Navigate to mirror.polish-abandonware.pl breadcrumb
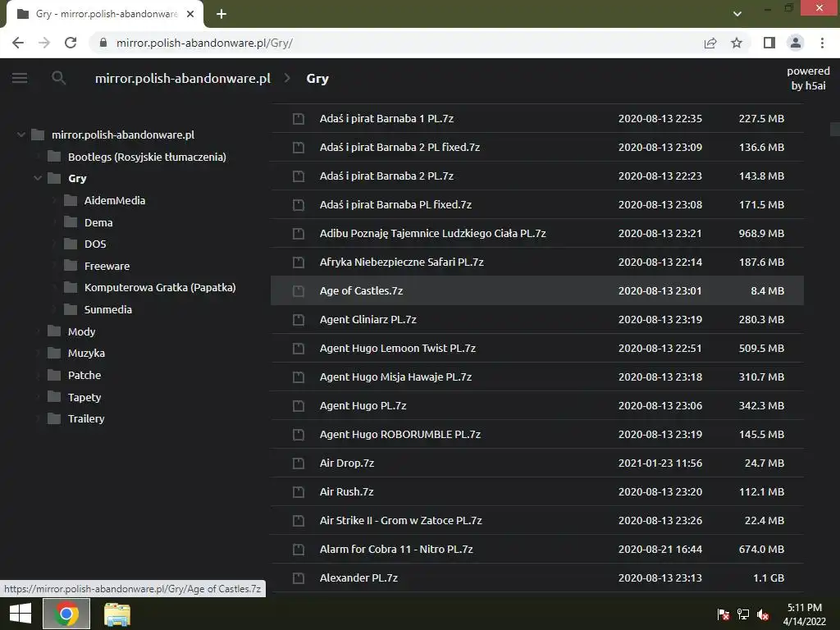Viewport: 840px width, 630px height. [183, 78]
